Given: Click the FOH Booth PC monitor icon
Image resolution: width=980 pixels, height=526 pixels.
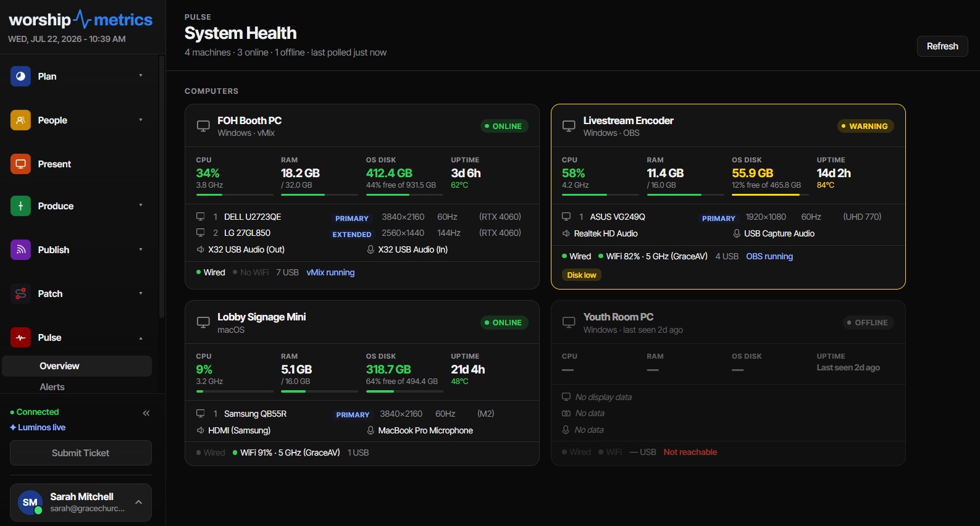Looking at the screenshot, I should point(203,126).
